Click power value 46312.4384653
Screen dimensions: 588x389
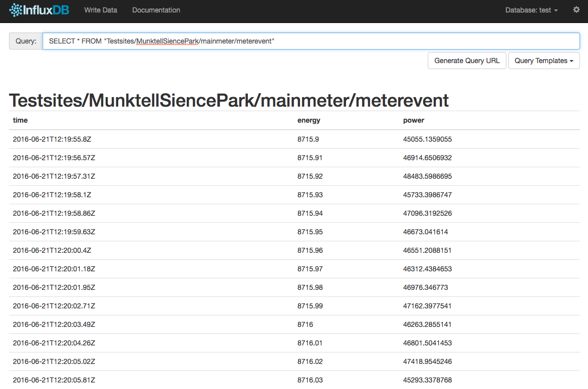tap(428, 269)
